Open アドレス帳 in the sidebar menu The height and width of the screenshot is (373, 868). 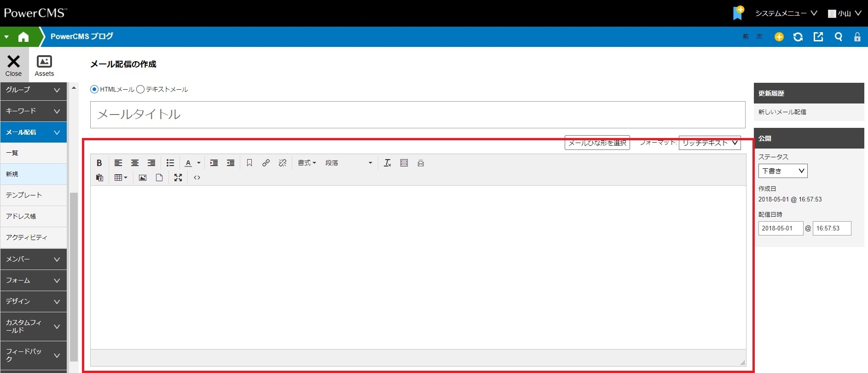pyautogui.click(x=34, y=216)
